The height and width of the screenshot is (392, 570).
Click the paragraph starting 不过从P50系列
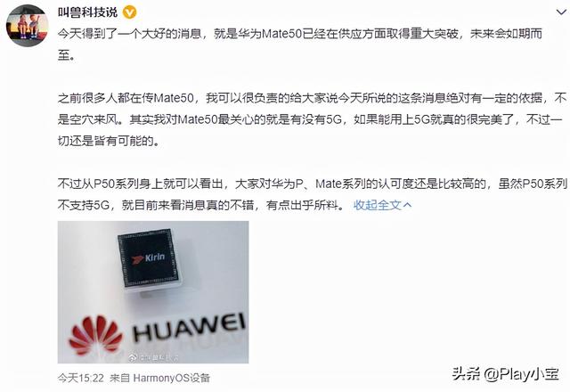click(312, 194)
